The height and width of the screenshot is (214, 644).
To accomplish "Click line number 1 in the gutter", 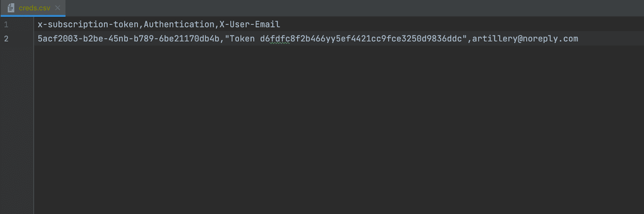I will tap(6, 25).
